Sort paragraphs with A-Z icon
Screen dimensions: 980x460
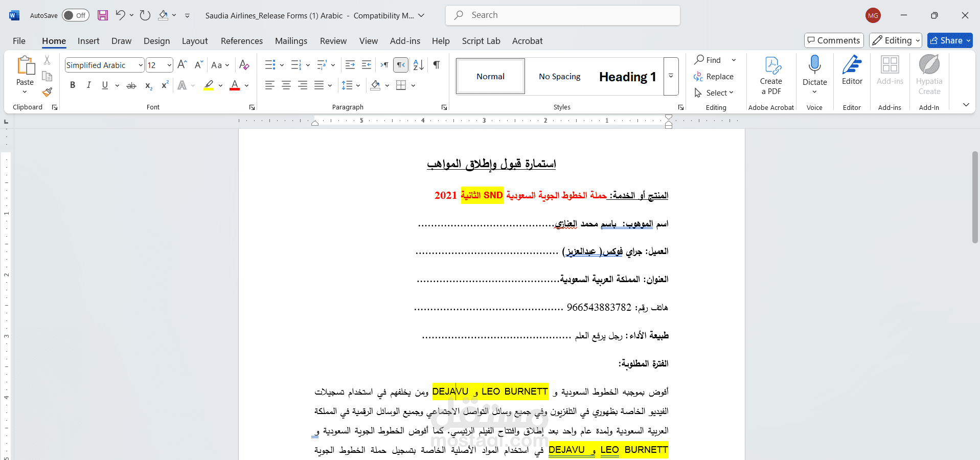click(x=419, y=65)
